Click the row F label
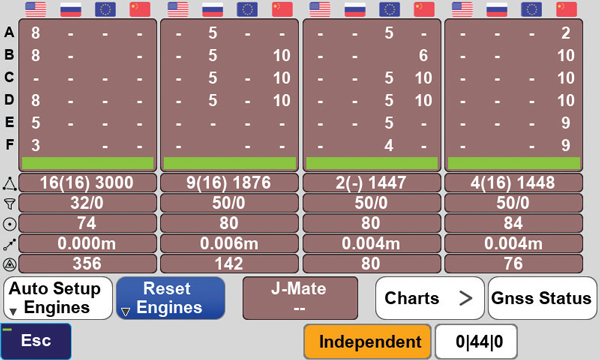The image size is (600, 360). (9, 145)
